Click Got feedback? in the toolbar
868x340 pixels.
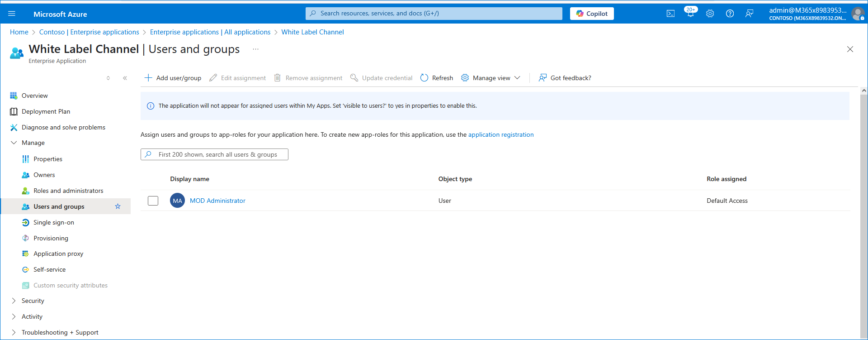pos(565,78)
